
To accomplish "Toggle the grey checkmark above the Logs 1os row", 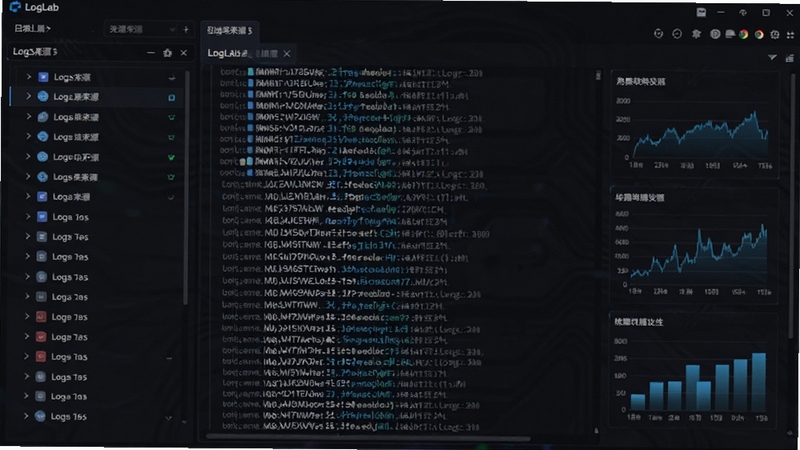I will [x=171, y=197].
